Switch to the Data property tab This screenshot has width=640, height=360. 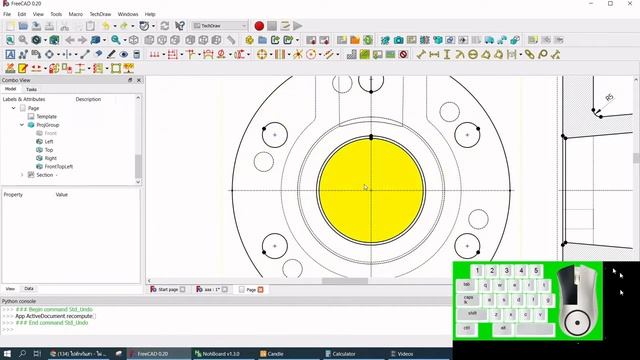coord(29,289)
